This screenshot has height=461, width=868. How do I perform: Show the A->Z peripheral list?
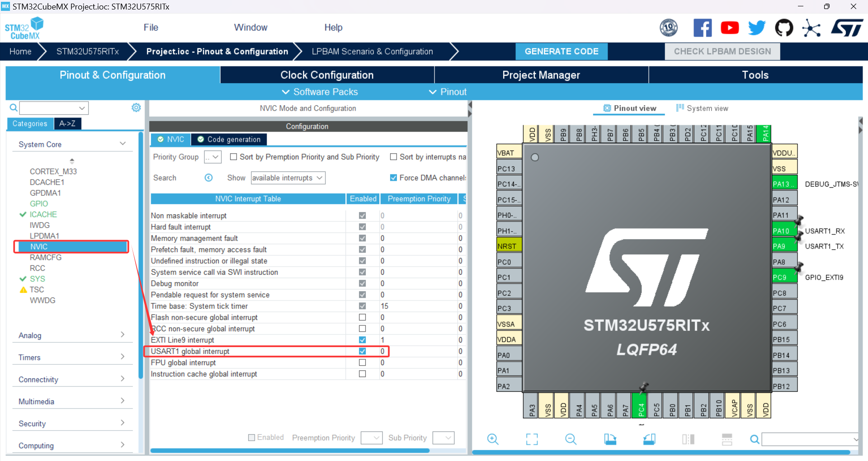pos(67,123)
